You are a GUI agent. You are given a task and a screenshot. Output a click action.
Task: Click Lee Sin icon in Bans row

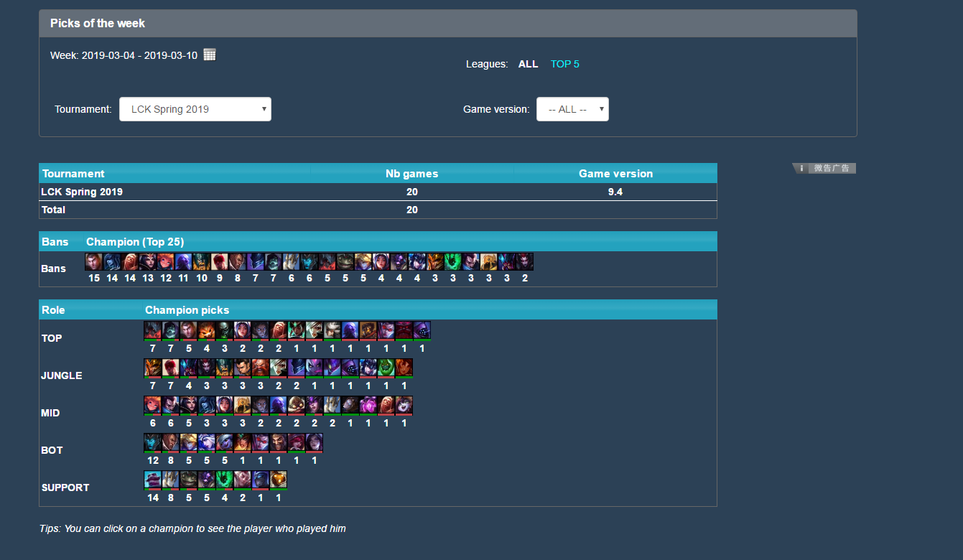click(220, 261)
